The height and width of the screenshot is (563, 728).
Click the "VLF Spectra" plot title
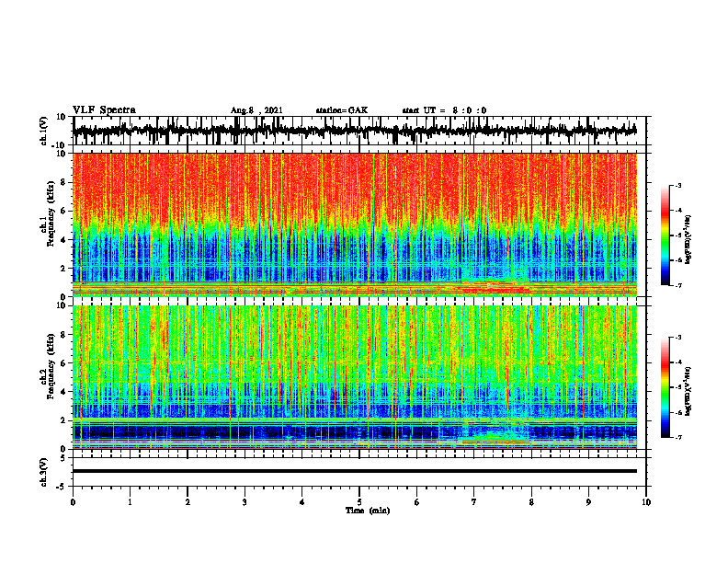104,110
